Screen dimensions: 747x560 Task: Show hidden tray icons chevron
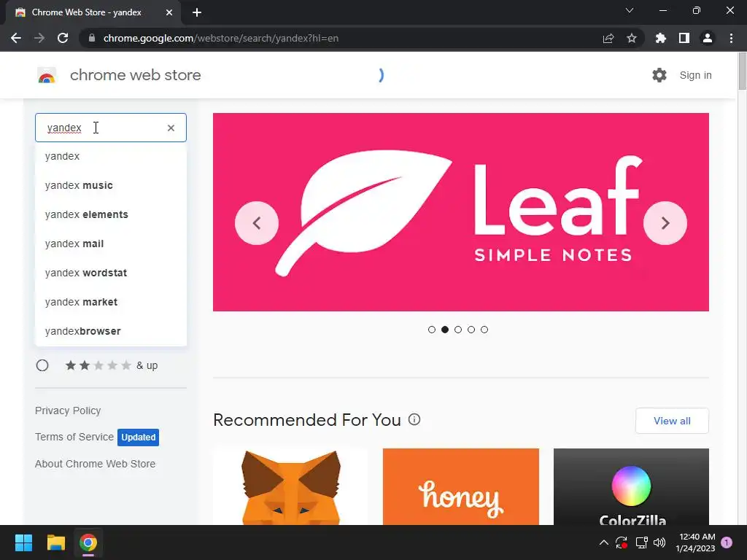point(603,542)
